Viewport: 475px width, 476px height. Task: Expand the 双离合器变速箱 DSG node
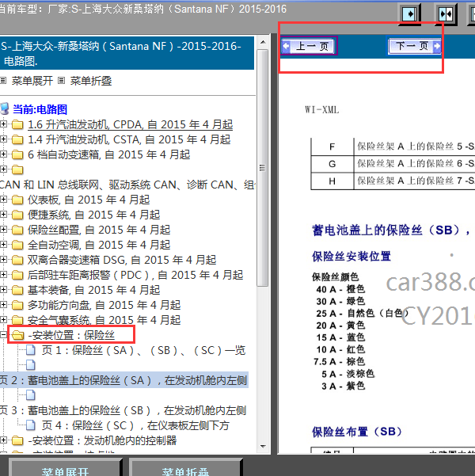[x=3, y=259]
